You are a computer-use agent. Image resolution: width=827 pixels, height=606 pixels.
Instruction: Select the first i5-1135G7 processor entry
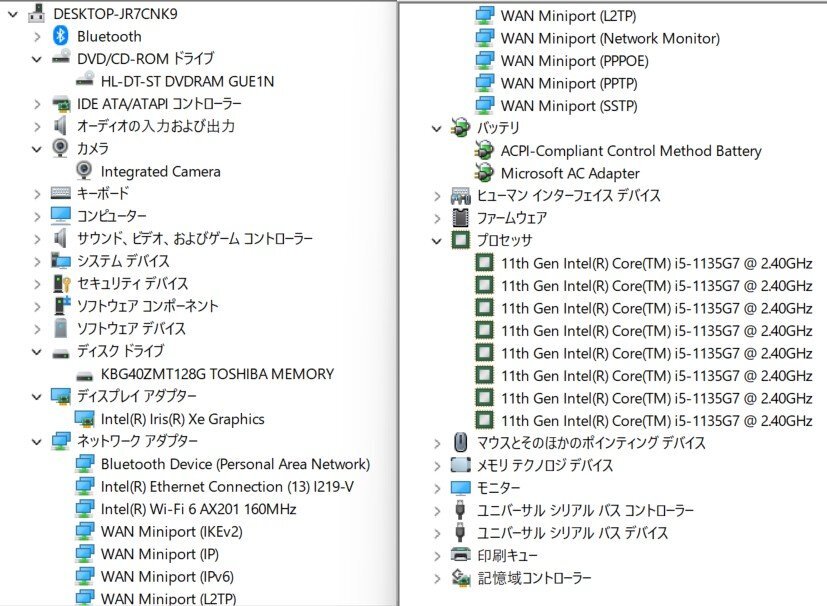click(656, 263)
